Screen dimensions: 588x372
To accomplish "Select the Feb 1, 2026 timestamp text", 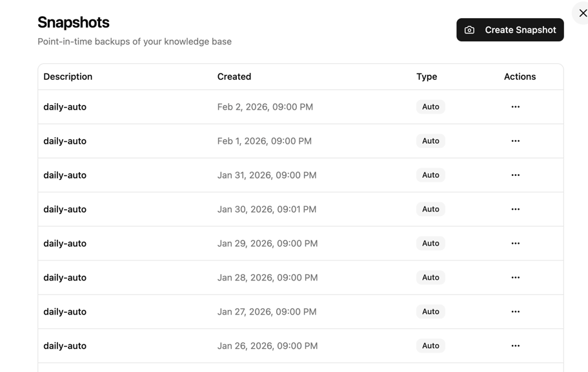I will 264,141.
